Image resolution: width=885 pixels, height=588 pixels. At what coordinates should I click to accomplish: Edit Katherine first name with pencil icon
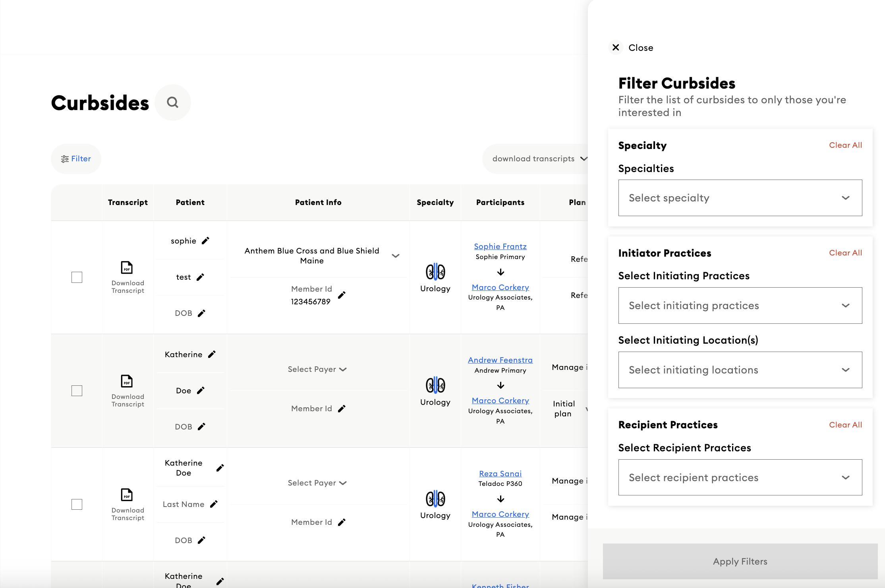point(212,354)
